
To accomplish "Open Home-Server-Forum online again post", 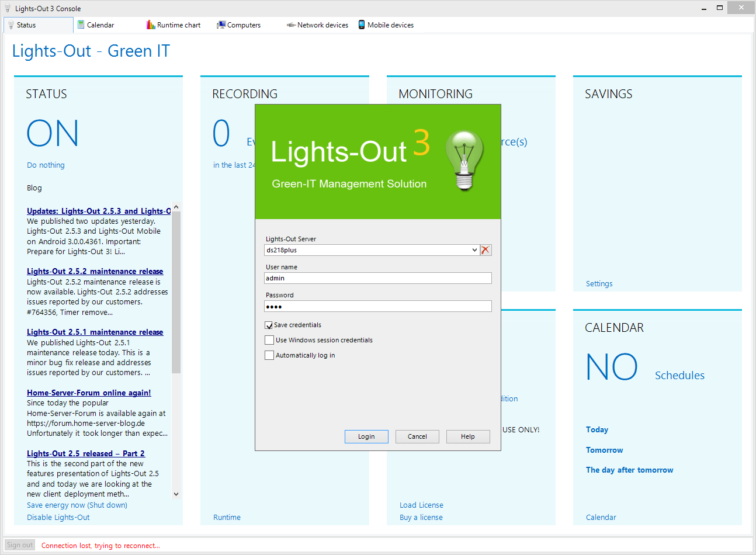I will click(89, 393).
